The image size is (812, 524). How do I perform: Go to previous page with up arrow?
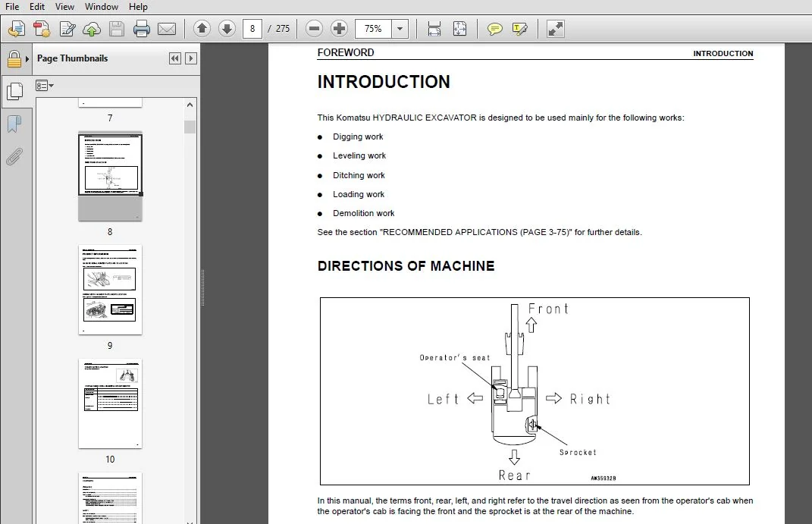click(202, 29)
